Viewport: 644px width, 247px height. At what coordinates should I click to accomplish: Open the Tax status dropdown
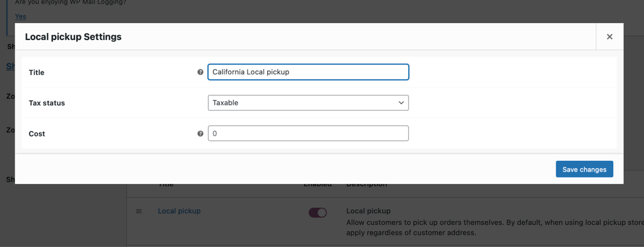click(308, 103)
